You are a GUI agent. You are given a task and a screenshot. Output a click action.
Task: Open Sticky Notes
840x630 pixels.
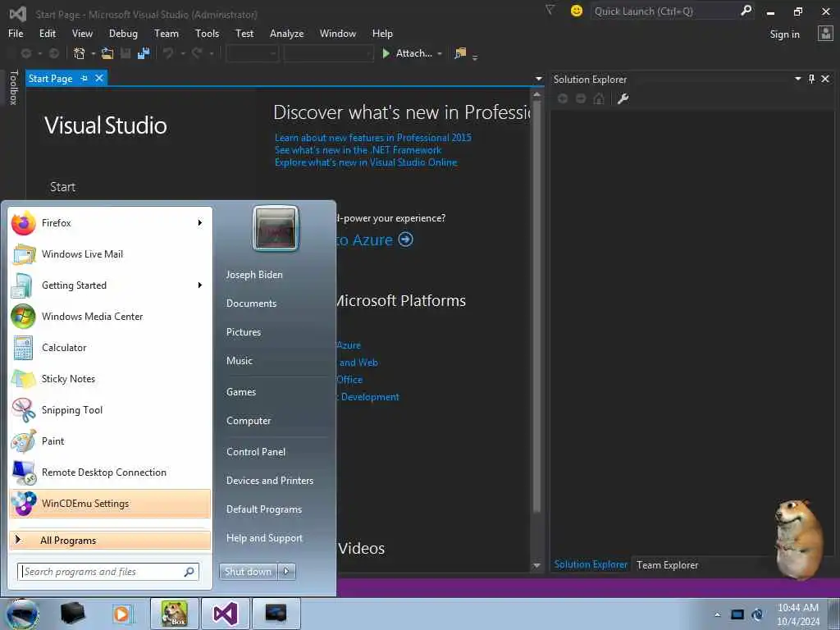111,379
